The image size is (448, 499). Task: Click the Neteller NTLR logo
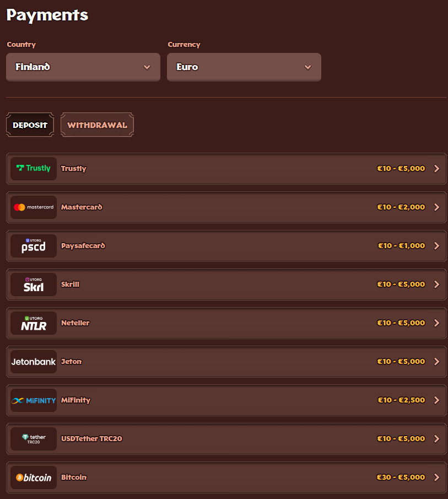(33, 323)
